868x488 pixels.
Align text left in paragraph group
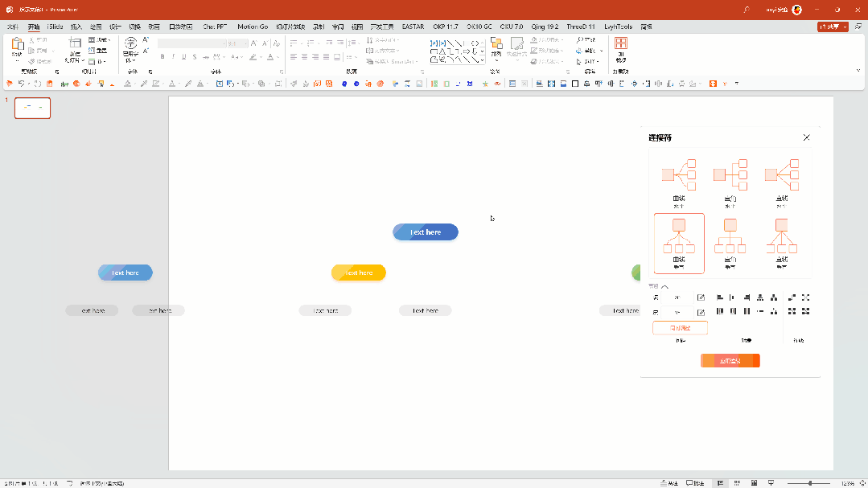click(x=294, y=57)
